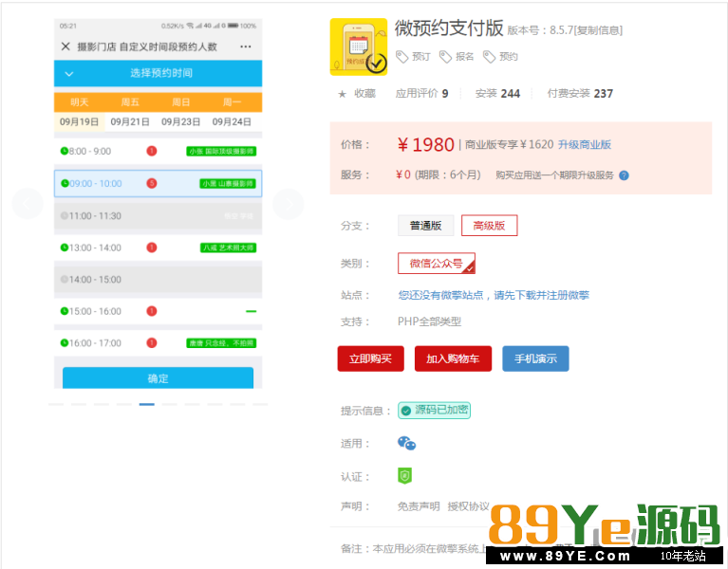
Task: Click the tag icon beside 报名
Action: click(x=445, y=57)
